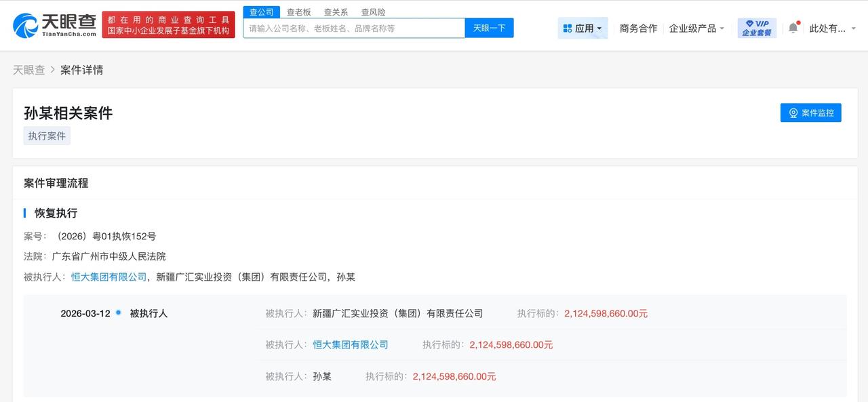This screenshot has width=868, height=402.
Task: Click the camera icon inside 案件监控 button
Action: tap(793, 113)
